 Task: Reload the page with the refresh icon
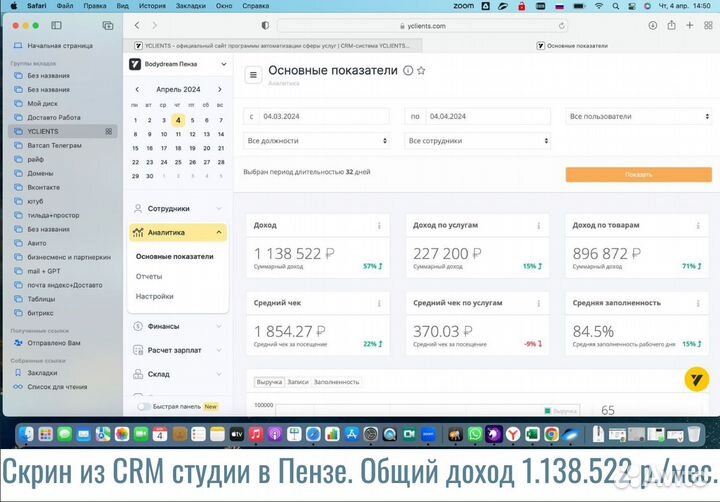[562, 26]
